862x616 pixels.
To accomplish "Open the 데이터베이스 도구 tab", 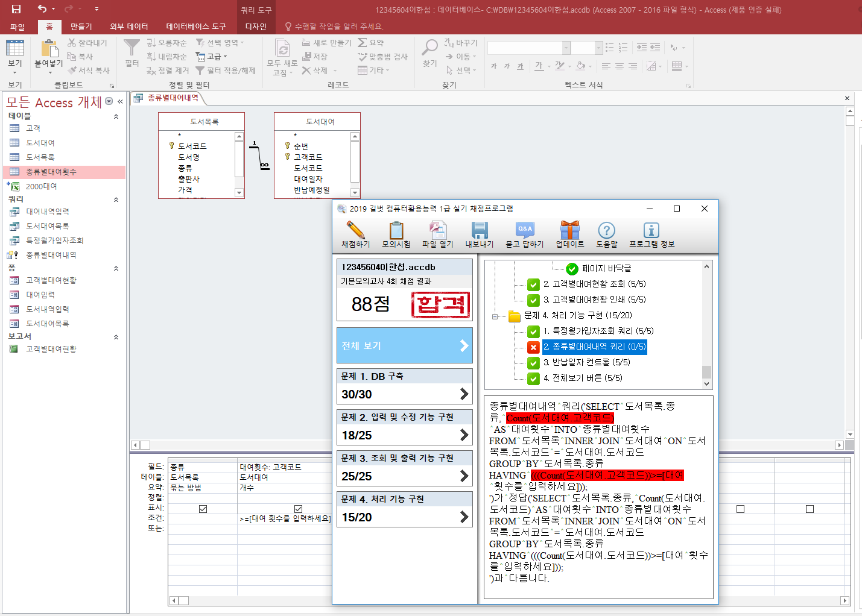I will 195,27.
